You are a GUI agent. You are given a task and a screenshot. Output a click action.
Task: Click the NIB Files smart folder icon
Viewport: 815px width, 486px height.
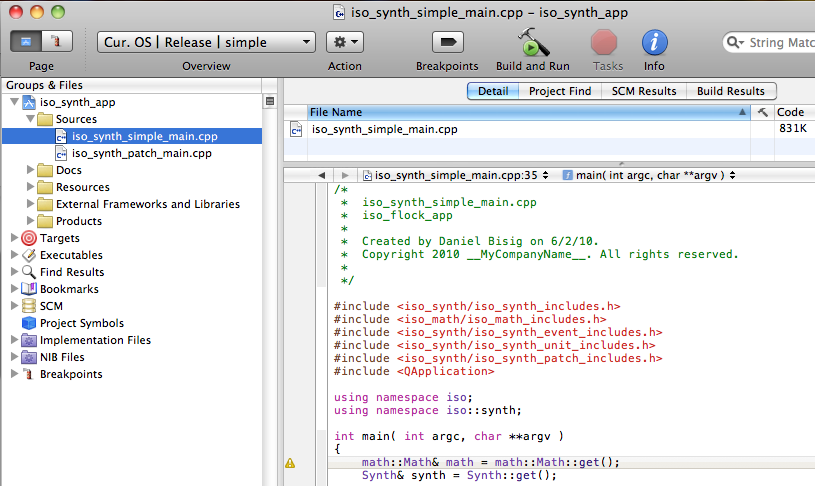coord(29,357)
